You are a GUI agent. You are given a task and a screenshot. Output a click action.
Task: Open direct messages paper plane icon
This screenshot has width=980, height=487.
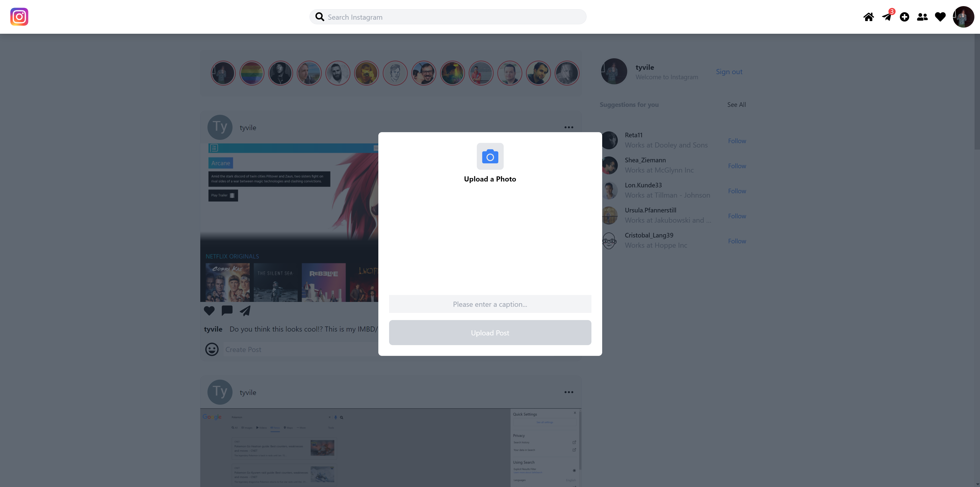tap(887, 17)
